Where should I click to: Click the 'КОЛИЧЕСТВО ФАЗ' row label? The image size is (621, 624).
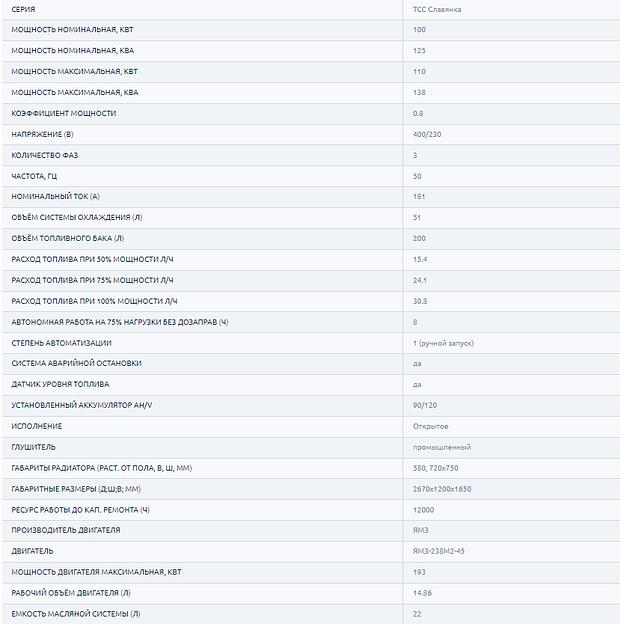50,155
